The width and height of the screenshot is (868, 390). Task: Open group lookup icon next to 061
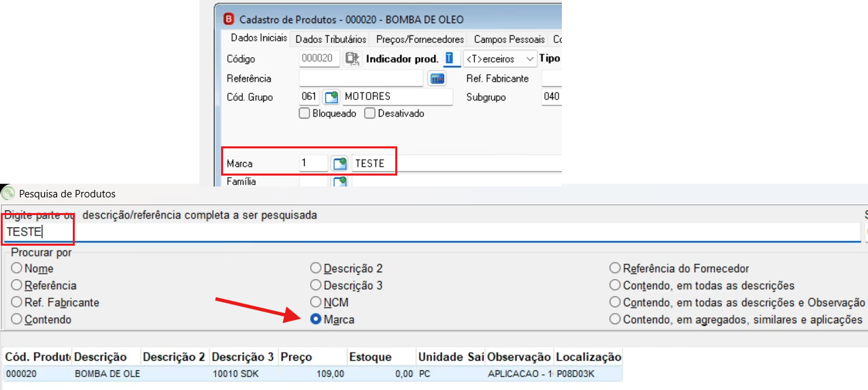[x=331, y=97]
